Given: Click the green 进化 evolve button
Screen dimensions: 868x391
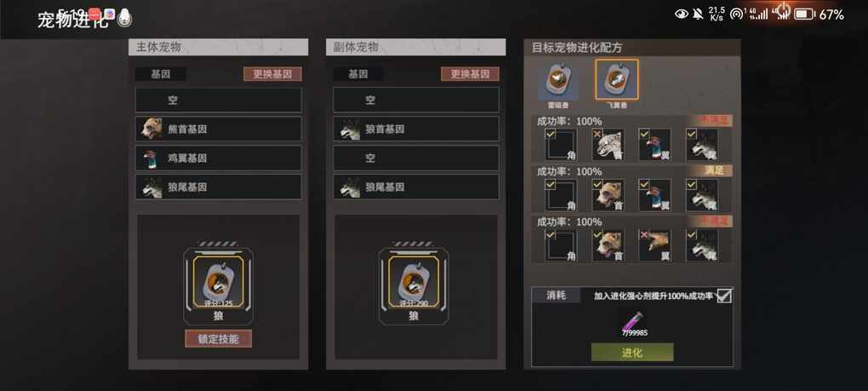Looking at the screenshot, I should pyautogui.click(x=632, y=352).
